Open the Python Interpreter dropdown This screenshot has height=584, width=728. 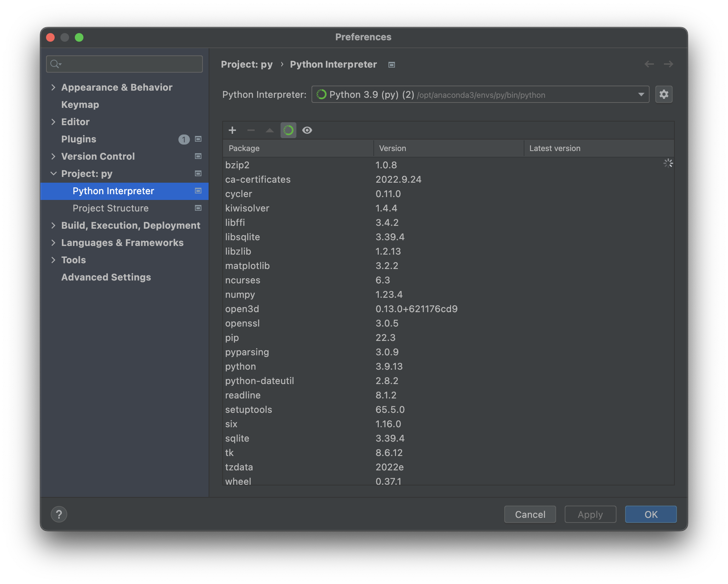[x=641, y=95]
